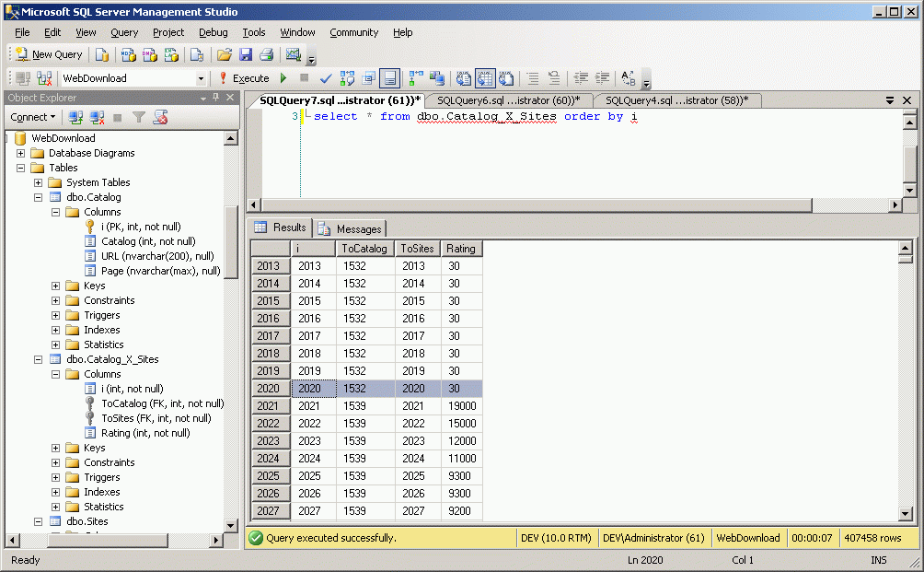Save the query with the floppy disk icon

tap(245, 55)
